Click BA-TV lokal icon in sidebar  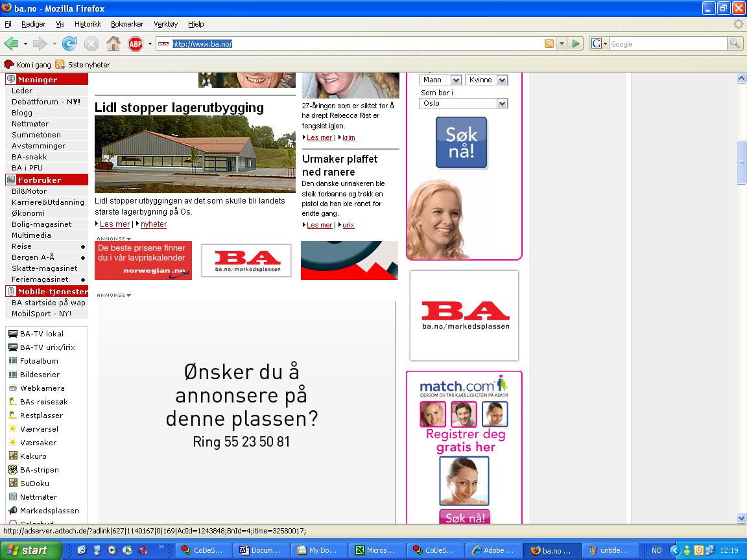pyautogui.click(x=13, y=334)
